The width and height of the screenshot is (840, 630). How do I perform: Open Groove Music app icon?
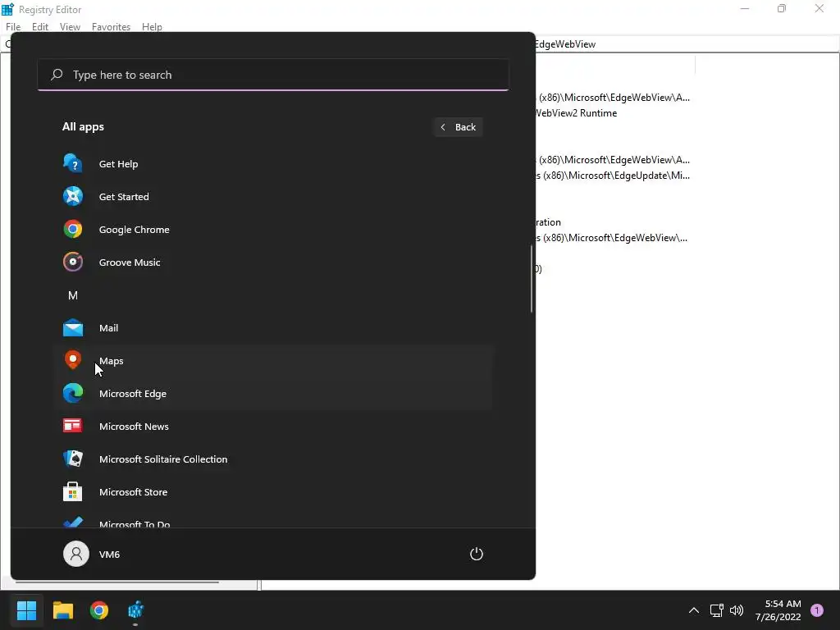73,262
